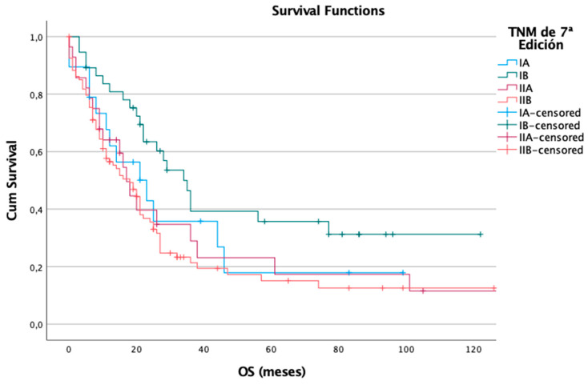Click the 0,6 tick label on y-axis
Screen dimensions: 588x385
coord(35,152)
